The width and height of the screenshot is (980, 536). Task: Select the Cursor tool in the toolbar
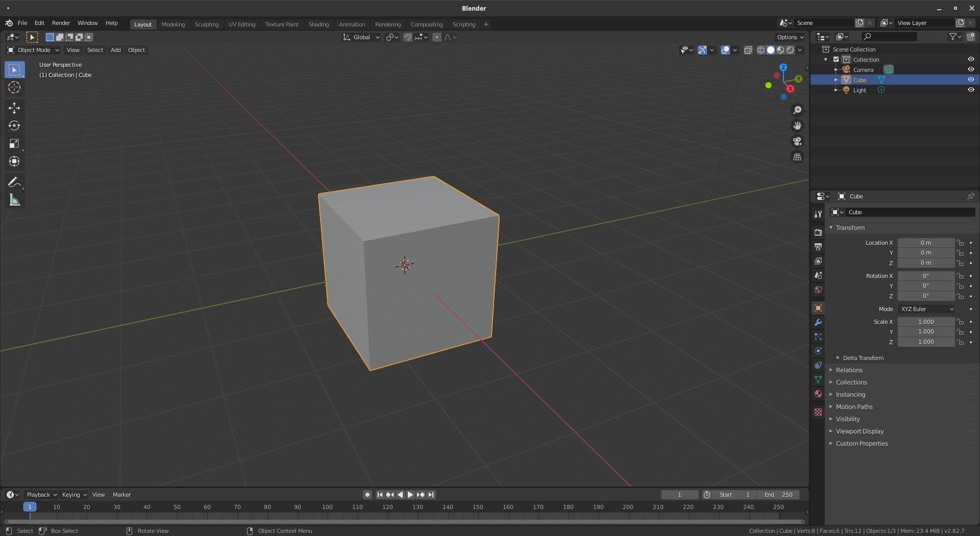(14, 88)
